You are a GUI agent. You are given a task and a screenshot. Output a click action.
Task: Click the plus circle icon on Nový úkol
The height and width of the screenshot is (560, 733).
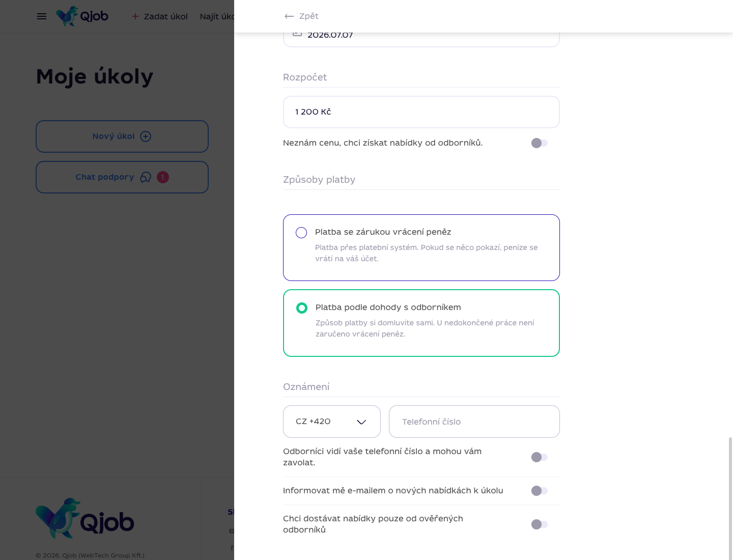coord(146,136)
